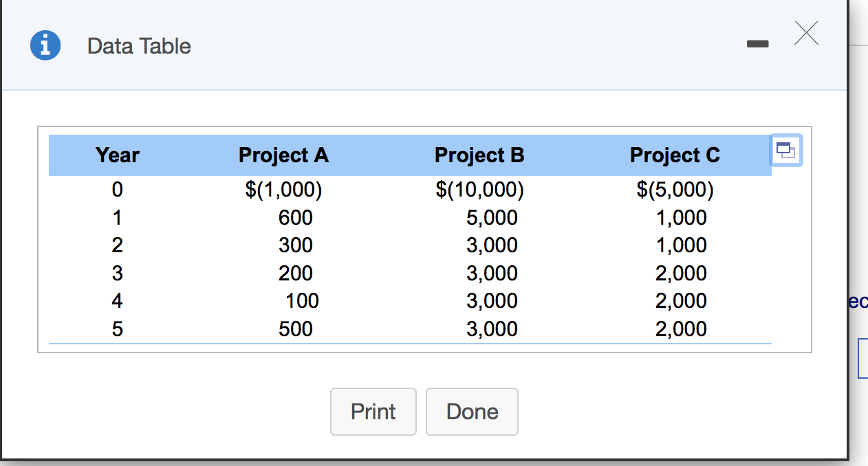Select the Project A column header

click(x=283, y=155)
